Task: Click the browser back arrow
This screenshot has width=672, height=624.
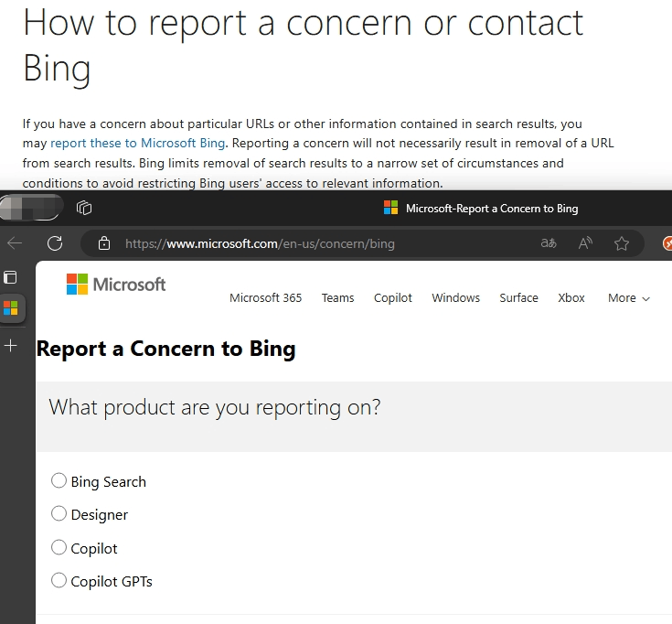Action: click(15, 243)
